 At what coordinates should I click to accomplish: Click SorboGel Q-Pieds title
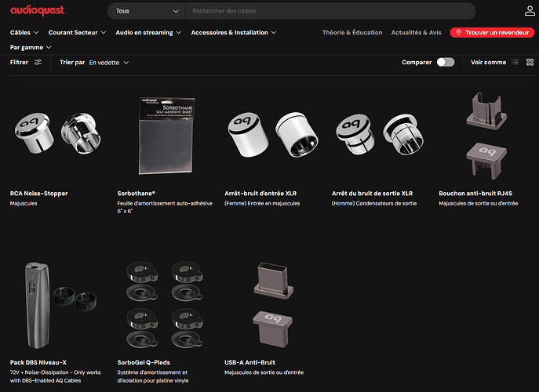tap(144, 362)
